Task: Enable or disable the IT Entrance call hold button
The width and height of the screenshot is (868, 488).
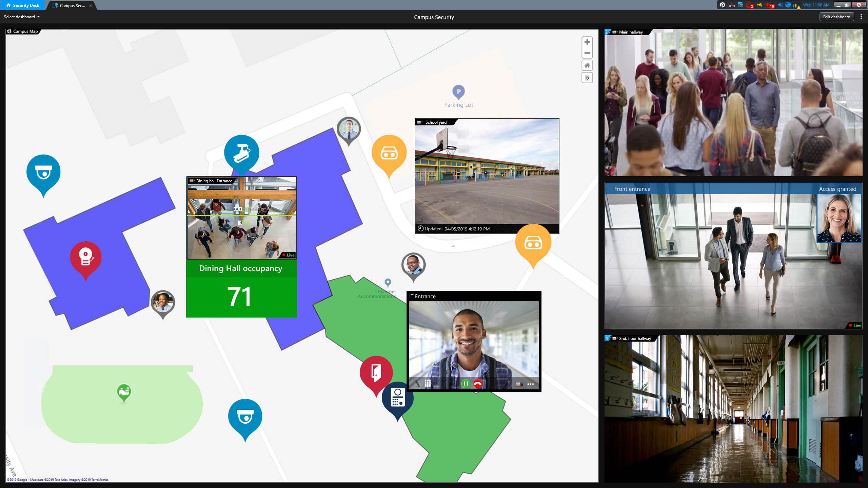Action: click(465, 383)
